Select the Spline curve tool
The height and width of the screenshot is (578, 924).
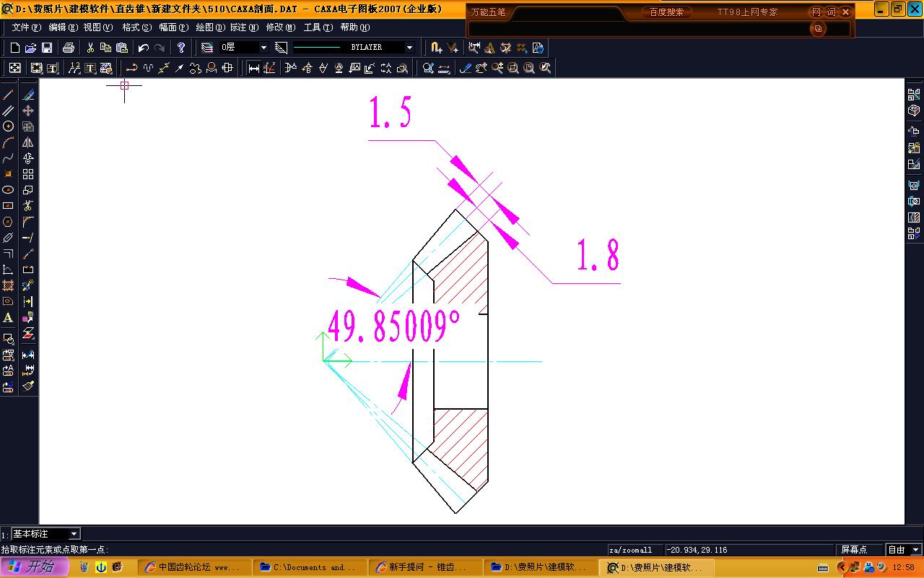tap(9, 158)
